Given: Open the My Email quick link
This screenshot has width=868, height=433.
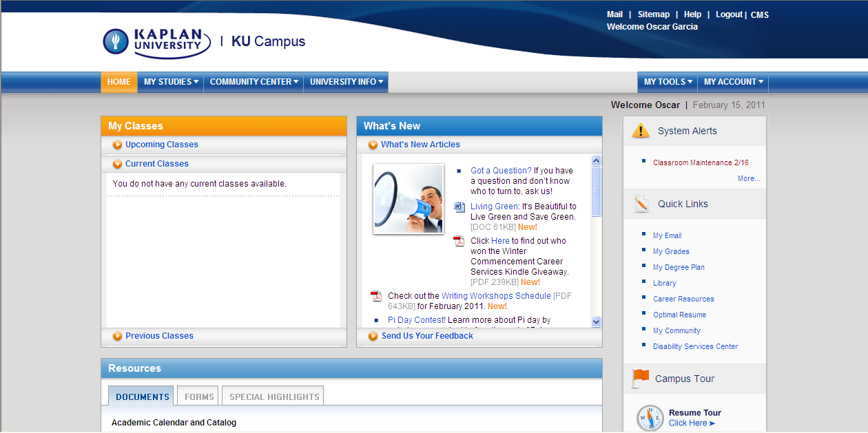Looking at the screenshot, I should pos(668,236).
